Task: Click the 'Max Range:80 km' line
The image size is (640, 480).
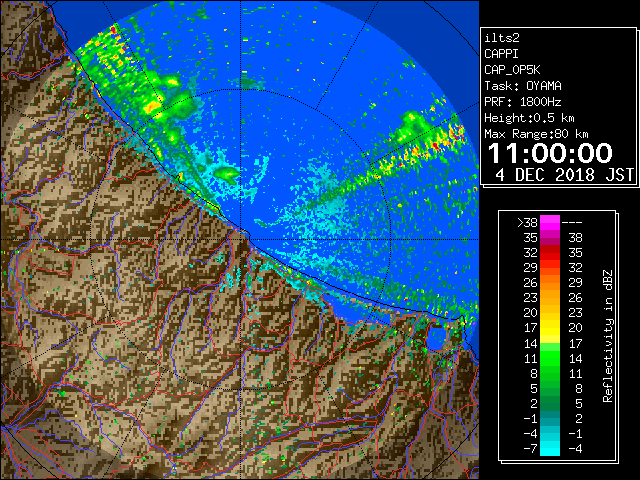Action: point(536,134)
